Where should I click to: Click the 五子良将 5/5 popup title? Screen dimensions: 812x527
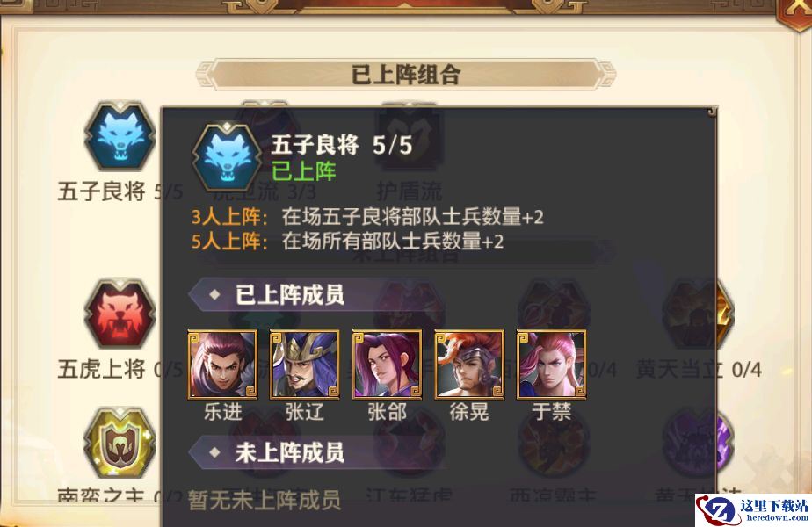tap(342, 145)
